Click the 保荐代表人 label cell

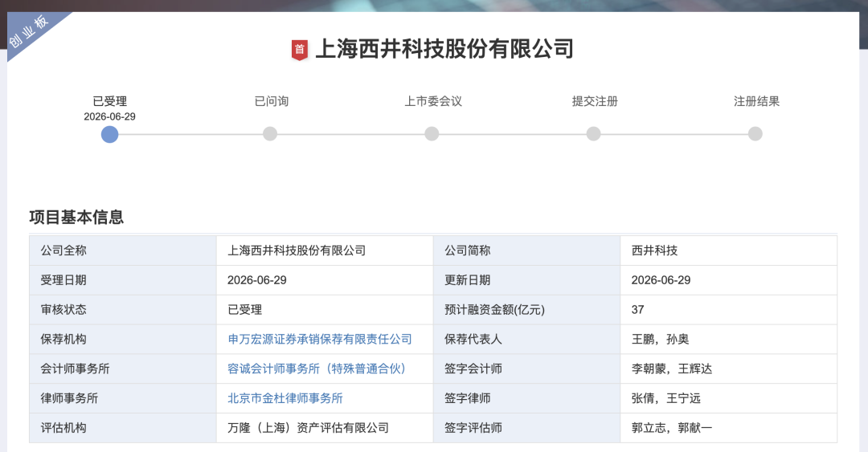click(526, 339)
